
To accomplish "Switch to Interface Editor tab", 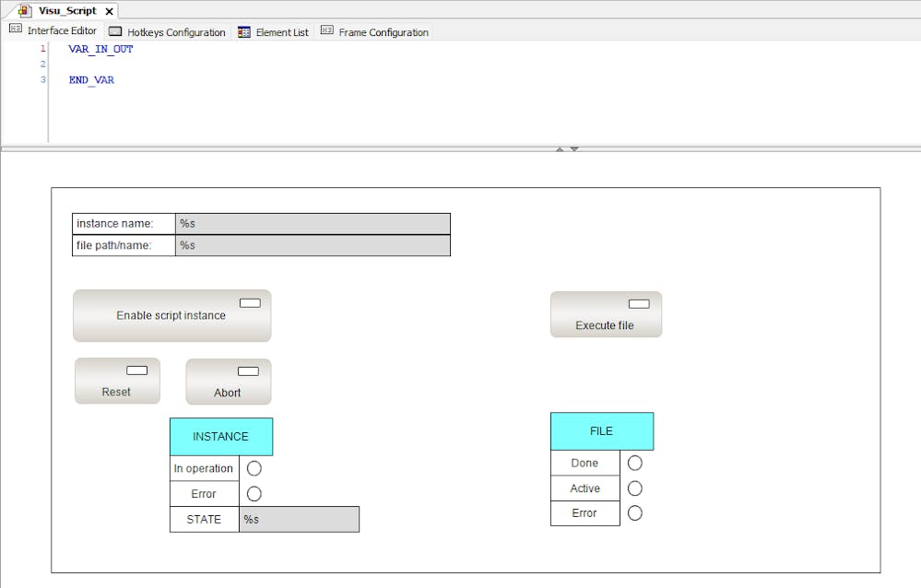I will click(x=53, y=30).
